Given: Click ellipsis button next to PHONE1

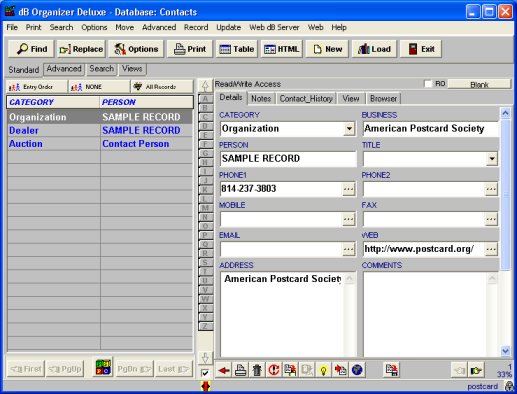Looking at the screenshot, I should [348, 189].
